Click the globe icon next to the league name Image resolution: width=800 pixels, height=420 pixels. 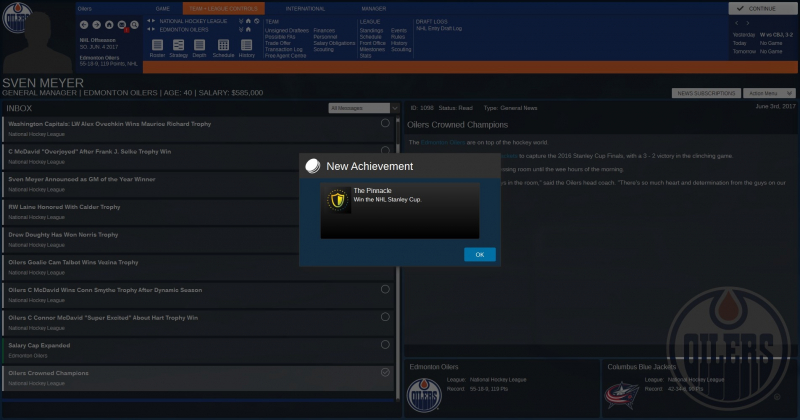point(257,21)
